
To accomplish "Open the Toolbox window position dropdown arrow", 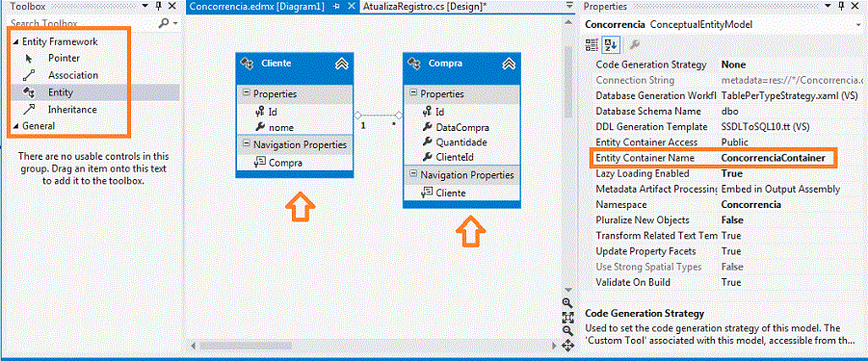I will [145, 6].
